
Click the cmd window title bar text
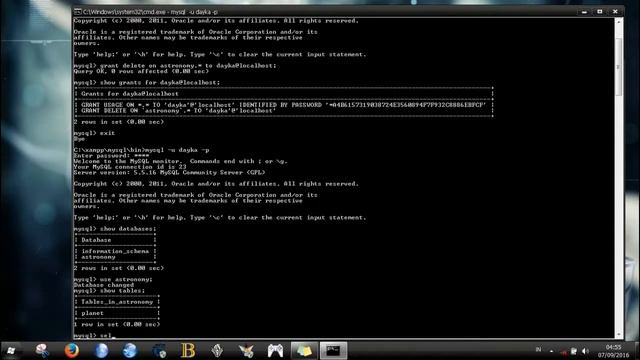point(150,12)
